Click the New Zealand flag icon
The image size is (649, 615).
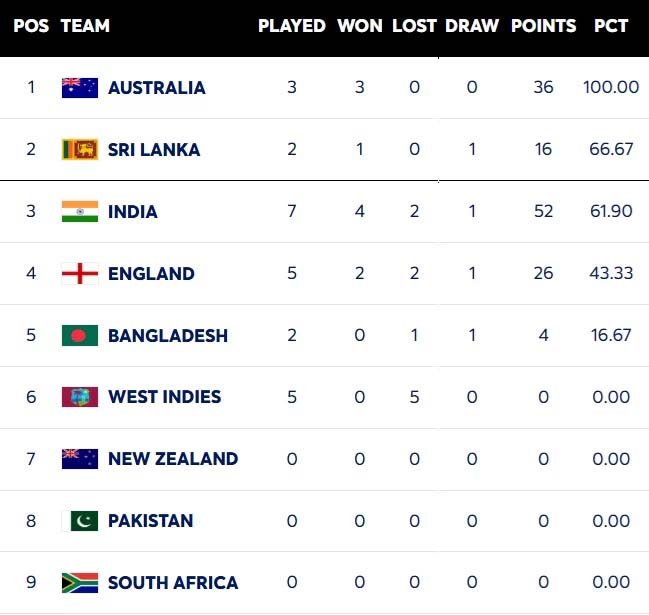click(80, 459)
